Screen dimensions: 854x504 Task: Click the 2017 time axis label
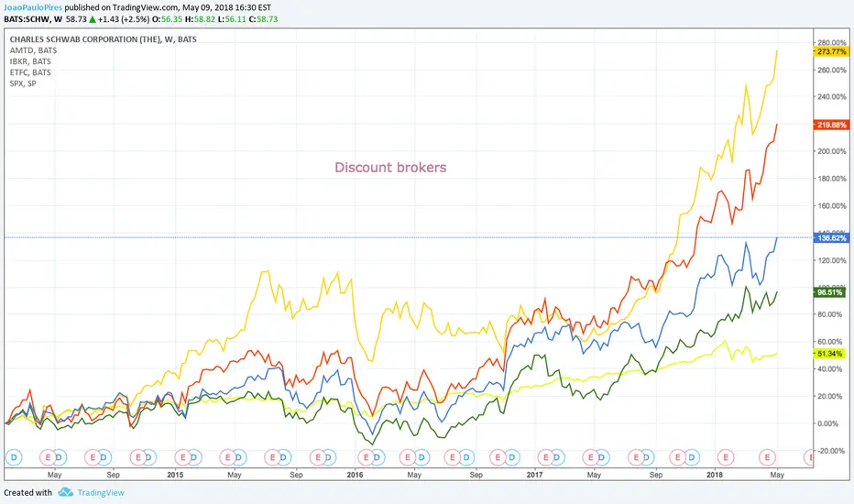[x=535, y=475]
